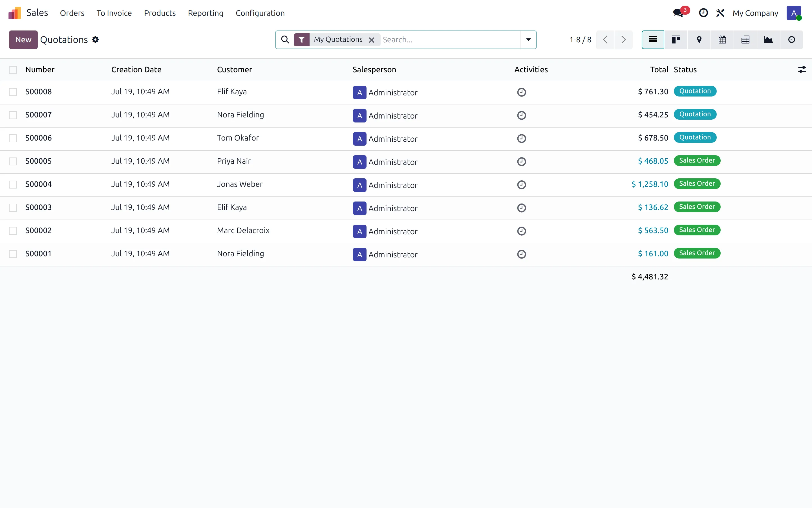812x508 pixels.
Task: Open the Configuration menu
Action: [x=260, y=13]
